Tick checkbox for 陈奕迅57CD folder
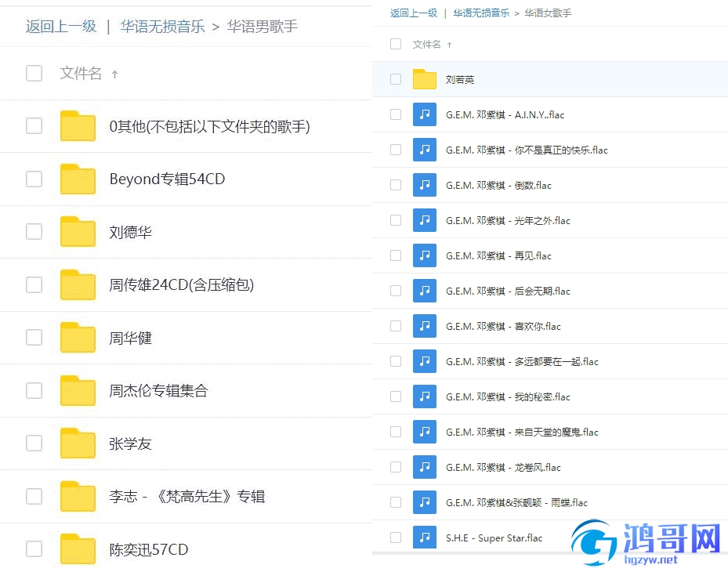The height and width of the screenshot is (572, 728). tap(34, 549)
